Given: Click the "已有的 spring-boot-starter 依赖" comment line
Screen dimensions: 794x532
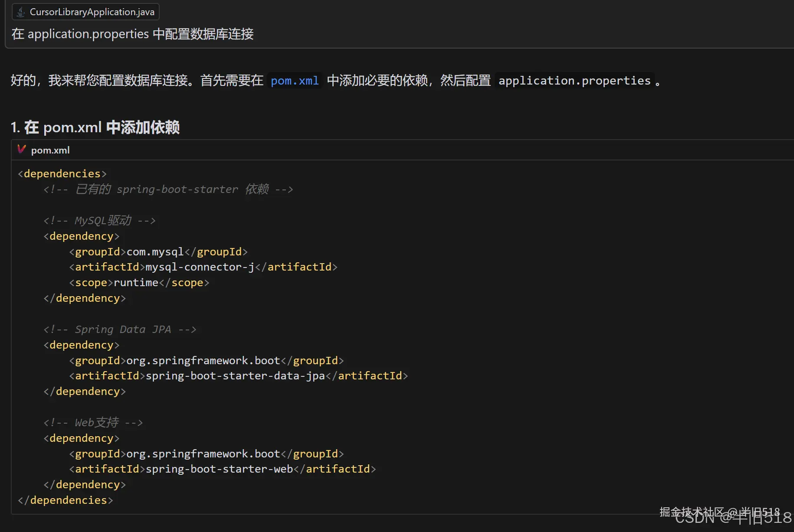Looking at the screenshot, I should [x=168, y=189].
